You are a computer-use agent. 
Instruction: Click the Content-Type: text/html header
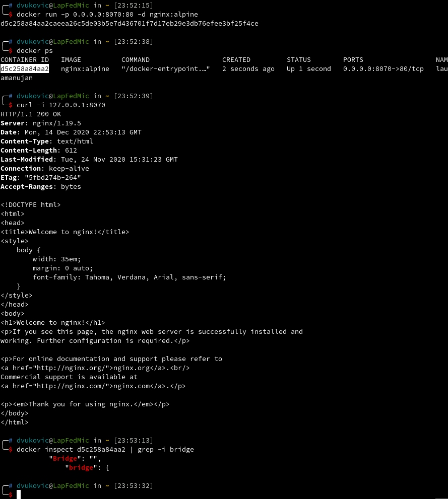[x=47, y=141]
